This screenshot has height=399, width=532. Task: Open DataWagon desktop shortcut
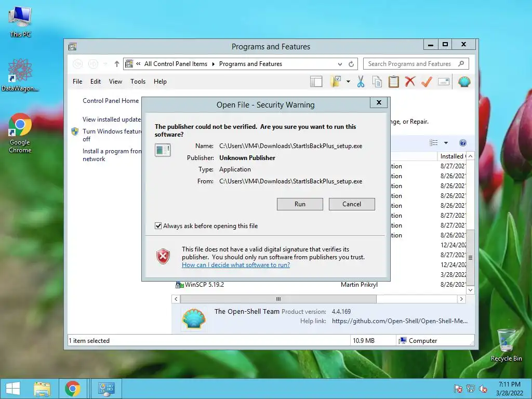pyautogui.click(x=20, y=75)
